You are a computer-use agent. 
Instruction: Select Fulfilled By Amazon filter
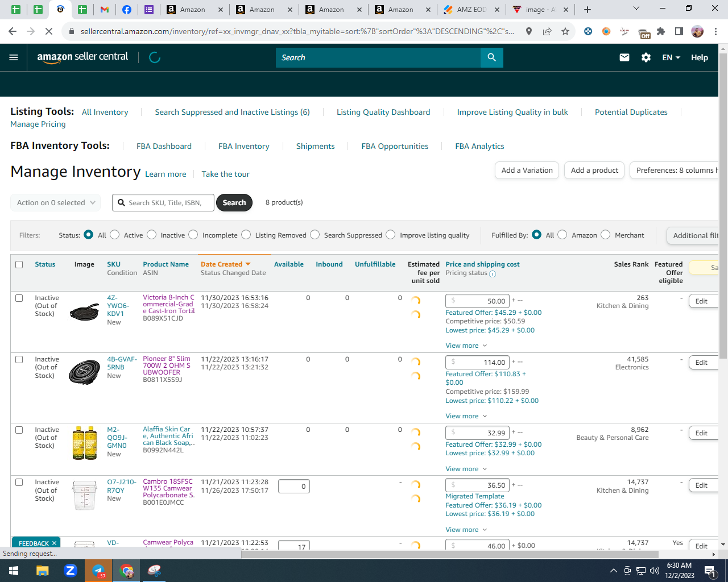[562, 235]
